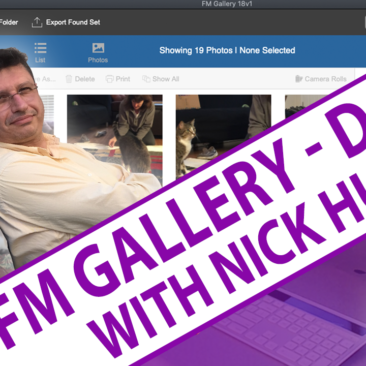Click the Delete trash can icon
Viewport: 366px width, 366px height.
tap(69, 79)
